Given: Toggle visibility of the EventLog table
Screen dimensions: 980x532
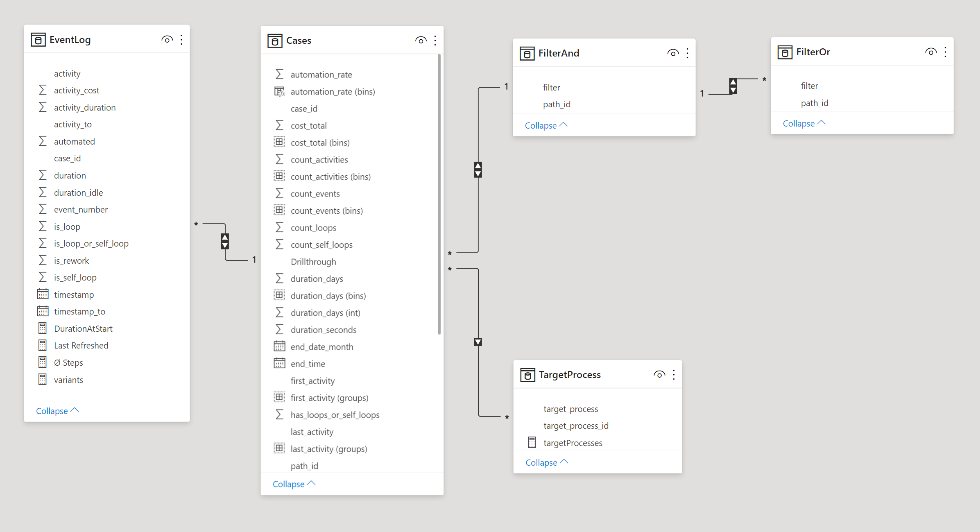Looking at the screenshot, I should click(167, 40).
